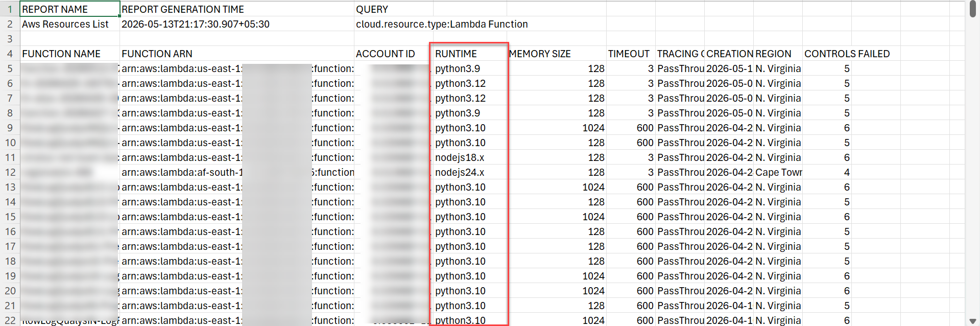Click creation date 2026-05-1 in row 5
Screen dimensions: 980x326
point(729,68)
